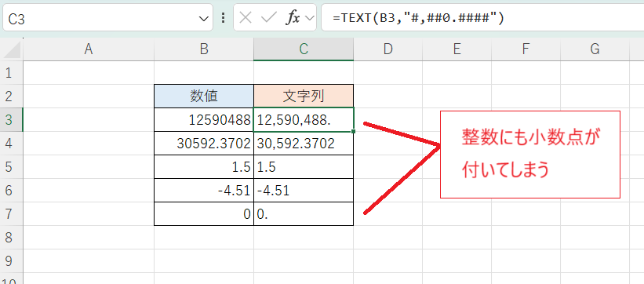Select row 4 header
The width and height of the screenshot is (644, 284).
point(11,144)
